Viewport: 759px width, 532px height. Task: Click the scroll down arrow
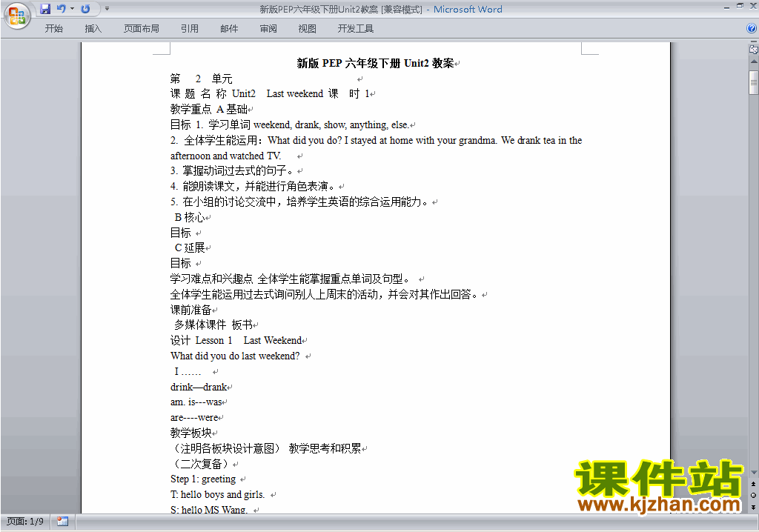pos(753,472)
